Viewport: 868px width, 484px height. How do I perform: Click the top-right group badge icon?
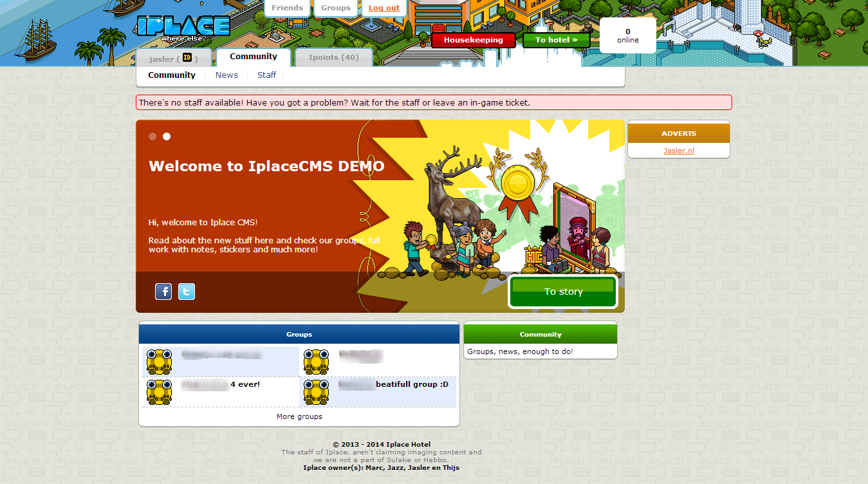click(316, 362)
